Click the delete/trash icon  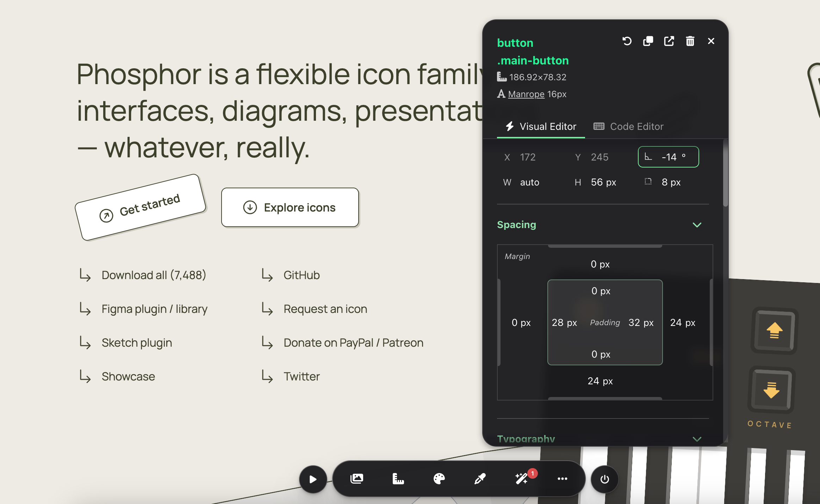(x=690, y=42)
